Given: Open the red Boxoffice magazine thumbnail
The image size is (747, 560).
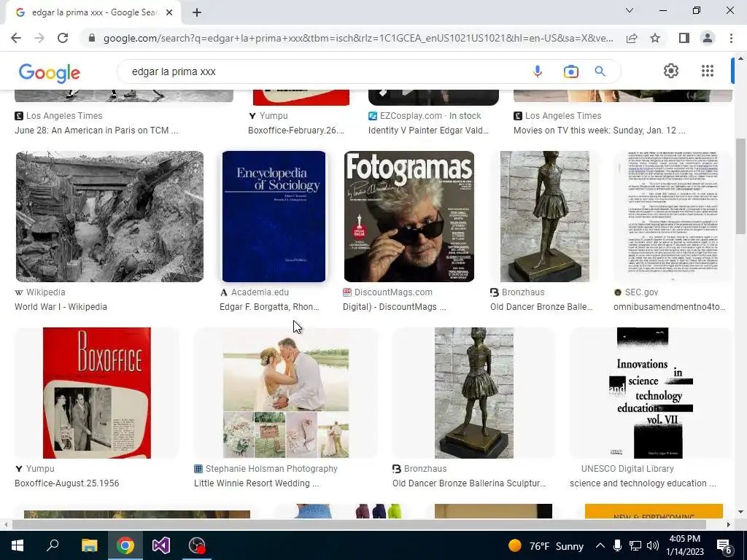Looking at the screenshot, I should (x=97, y=393).
